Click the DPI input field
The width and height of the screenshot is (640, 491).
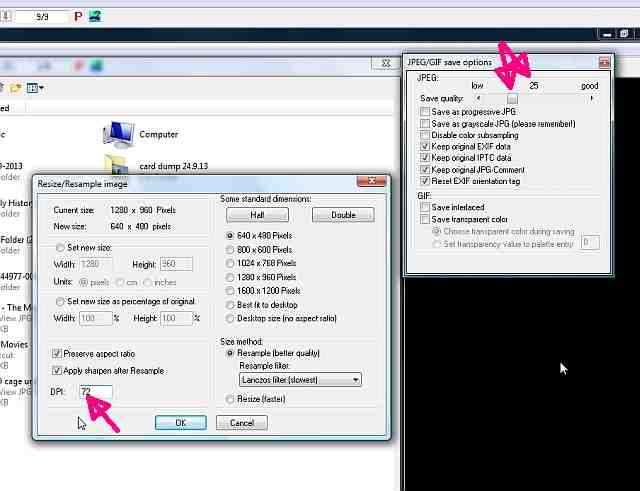(99, 391)
